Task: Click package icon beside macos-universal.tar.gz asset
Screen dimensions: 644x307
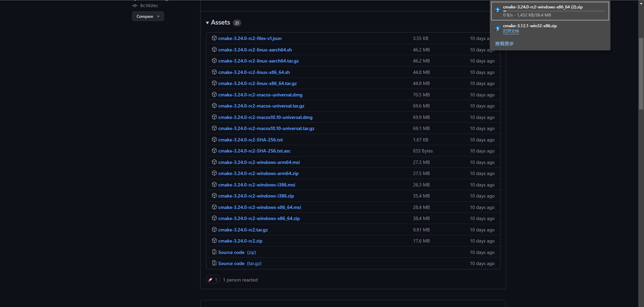Action: tap(214, 106)
